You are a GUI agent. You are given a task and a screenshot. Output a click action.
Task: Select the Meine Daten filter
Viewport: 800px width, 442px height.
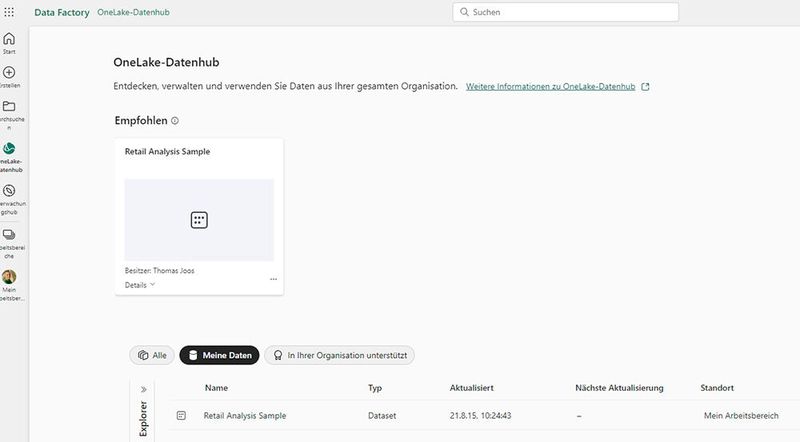[x=219, y=355]
